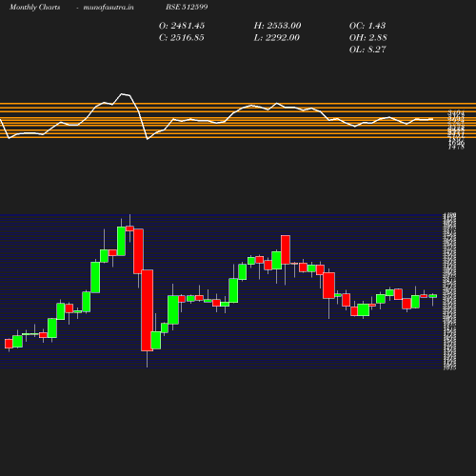Click the peak of the white indicator line
476x476 pixels.
[122, 94]
